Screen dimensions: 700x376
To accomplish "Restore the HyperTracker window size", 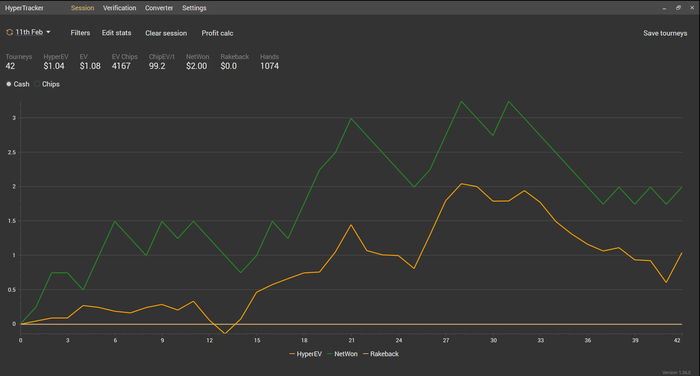I will 678,8.
